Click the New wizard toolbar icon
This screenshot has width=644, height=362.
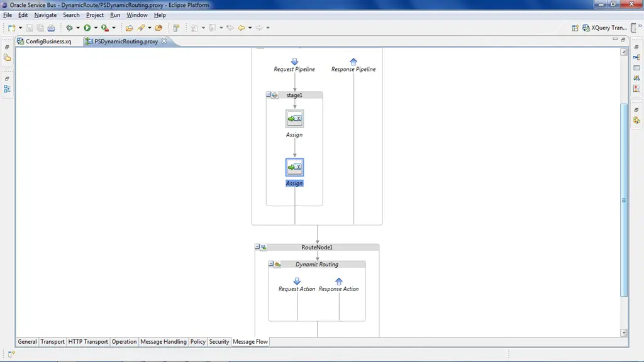click(11, 28)
